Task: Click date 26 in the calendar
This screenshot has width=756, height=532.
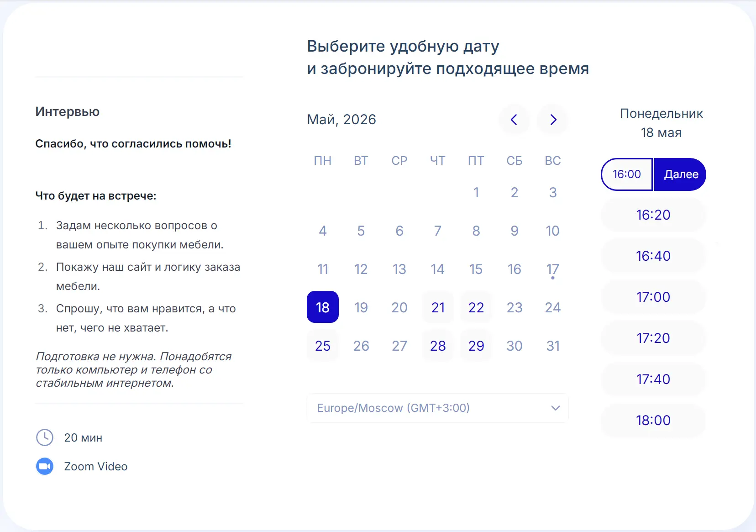Action: click(x=361, y=346)
